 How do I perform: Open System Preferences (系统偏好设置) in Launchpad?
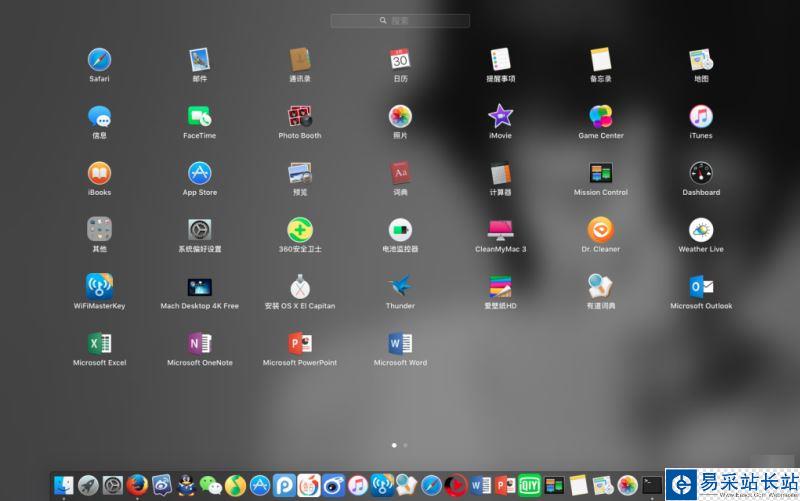click(x=199, y=230)
